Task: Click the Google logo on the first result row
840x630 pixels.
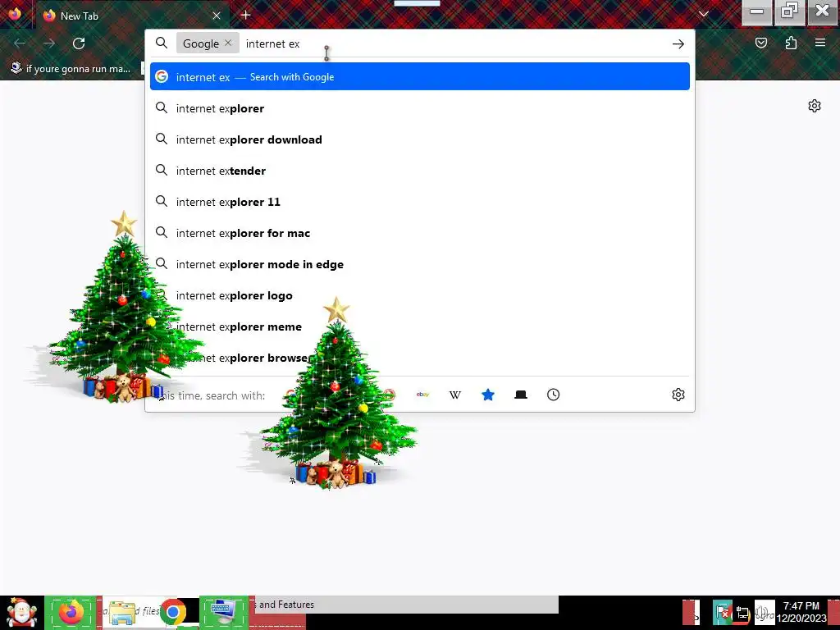Action: click(162, 76)
